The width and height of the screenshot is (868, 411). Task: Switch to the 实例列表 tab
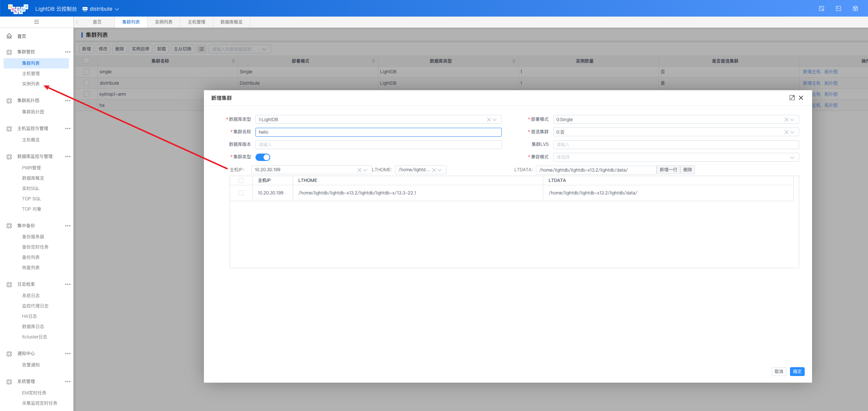[x=164, y=22]
